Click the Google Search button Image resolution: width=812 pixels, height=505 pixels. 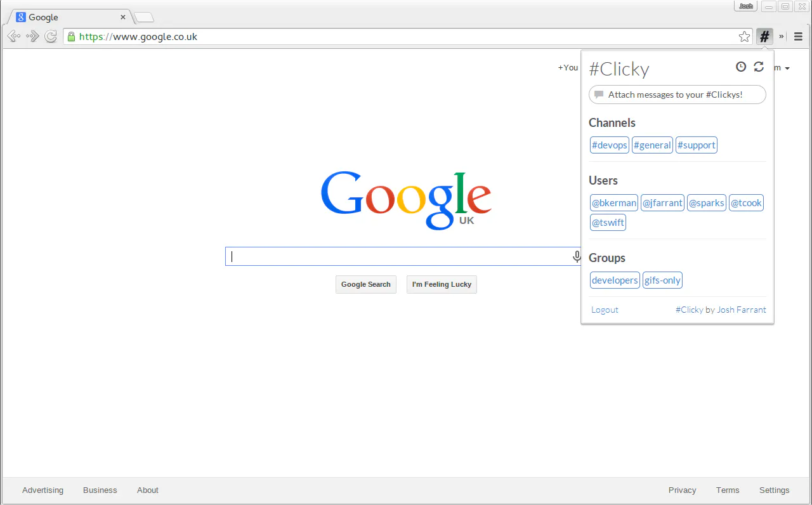366,284
